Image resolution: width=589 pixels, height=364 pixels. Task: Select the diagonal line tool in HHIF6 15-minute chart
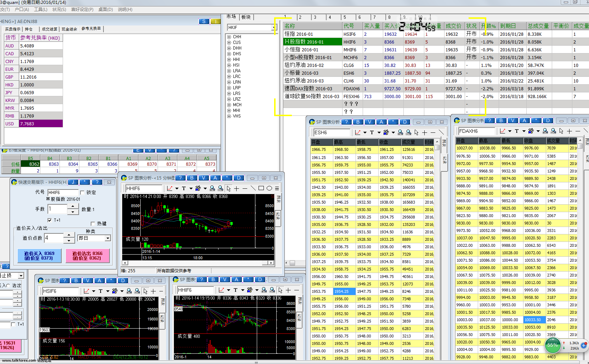tap(253, 188)
